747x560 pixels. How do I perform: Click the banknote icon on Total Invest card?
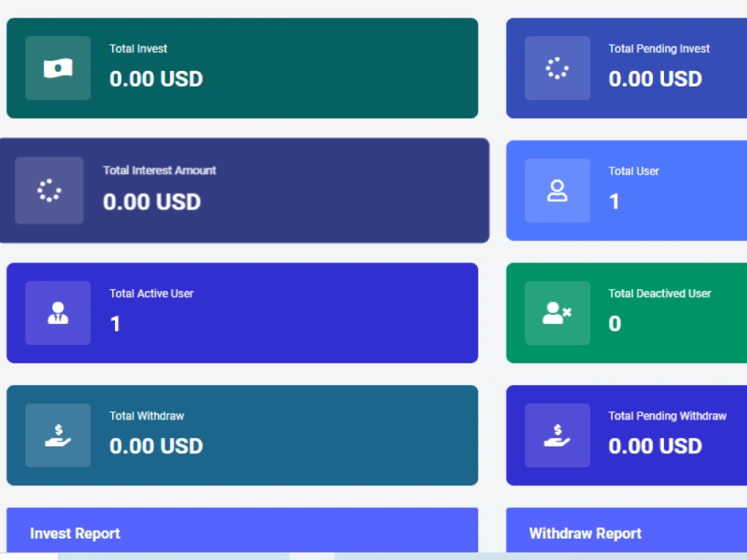(x=58, y=68)
